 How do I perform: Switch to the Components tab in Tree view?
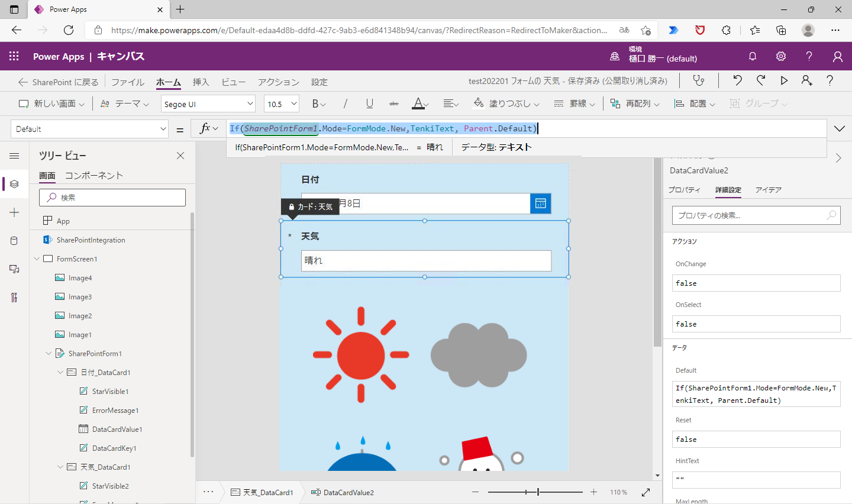94,175
